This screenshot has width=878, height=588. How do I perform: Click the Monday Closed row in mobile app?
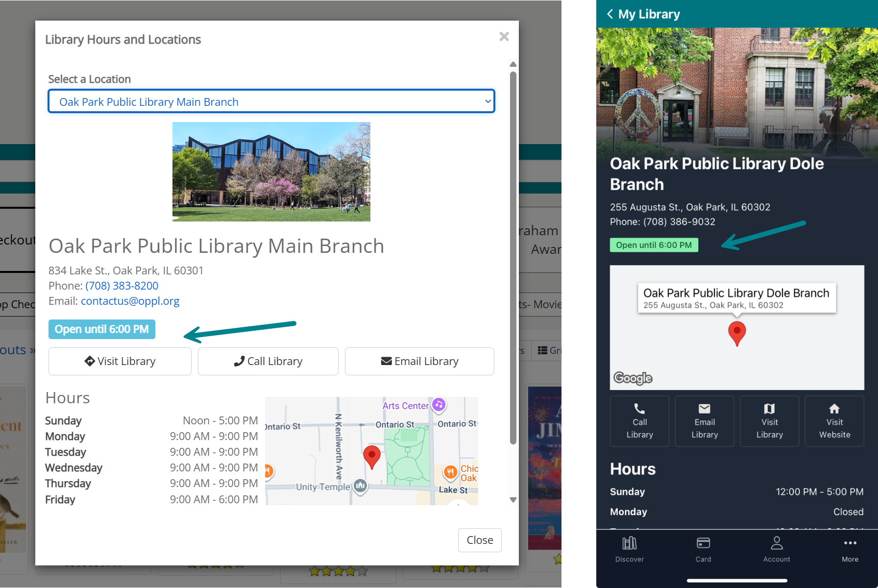(x=737, y=512)
